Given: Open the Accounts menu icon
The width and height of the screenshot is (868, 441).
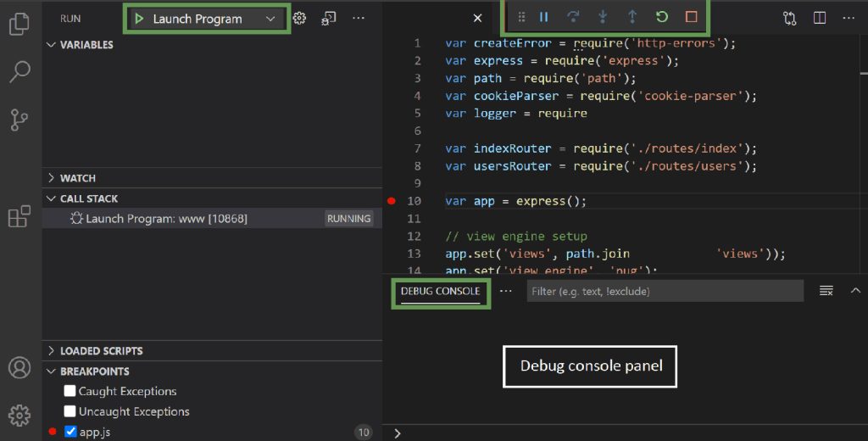Looking at the screenshot, I should pyautogui.click(x=19, y=368).
